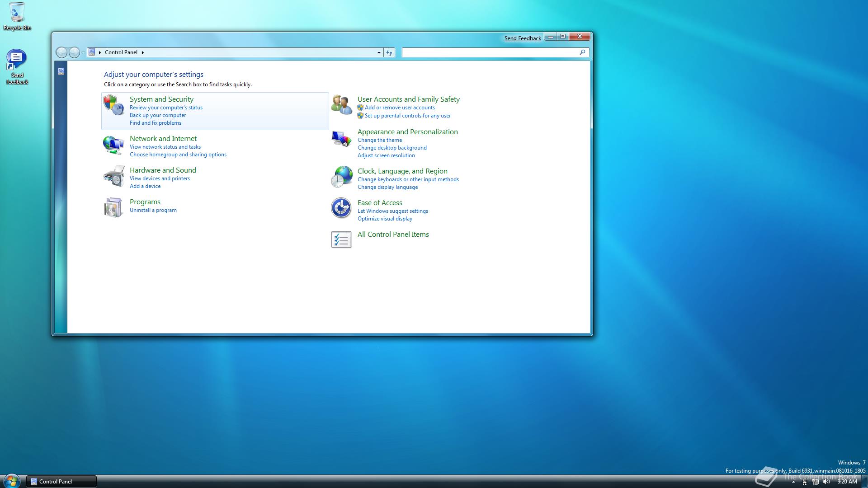Screen dimensions: 868x488
Task: Click Set up parental controls for any user
Action: click(408, 116)
